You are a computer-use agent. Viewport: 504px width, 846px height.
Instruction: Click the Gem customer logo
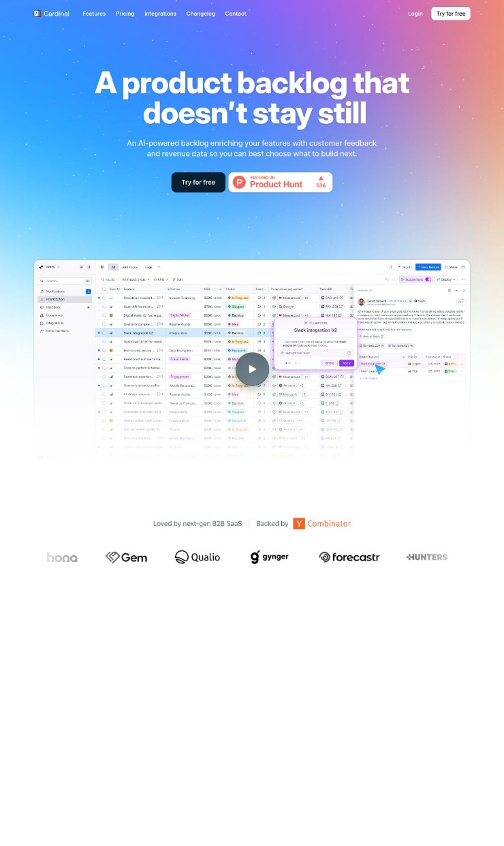coord(126,557)
